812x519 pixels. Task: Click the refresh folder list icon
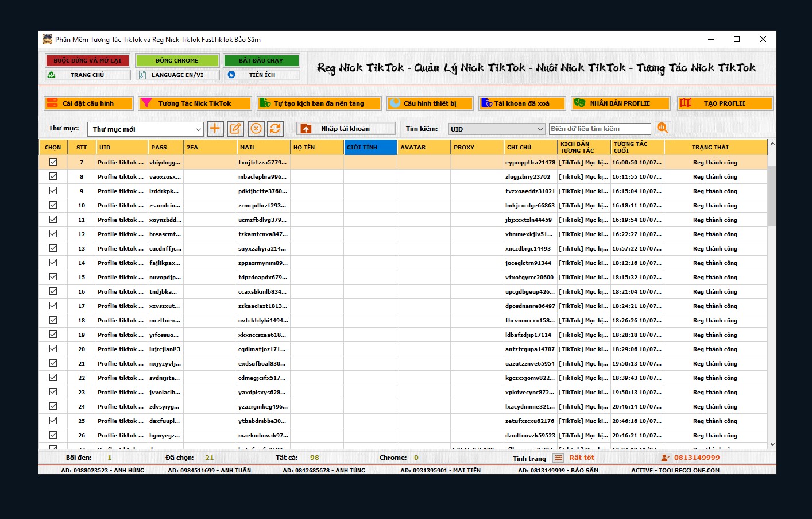click(x=276, y=129)
